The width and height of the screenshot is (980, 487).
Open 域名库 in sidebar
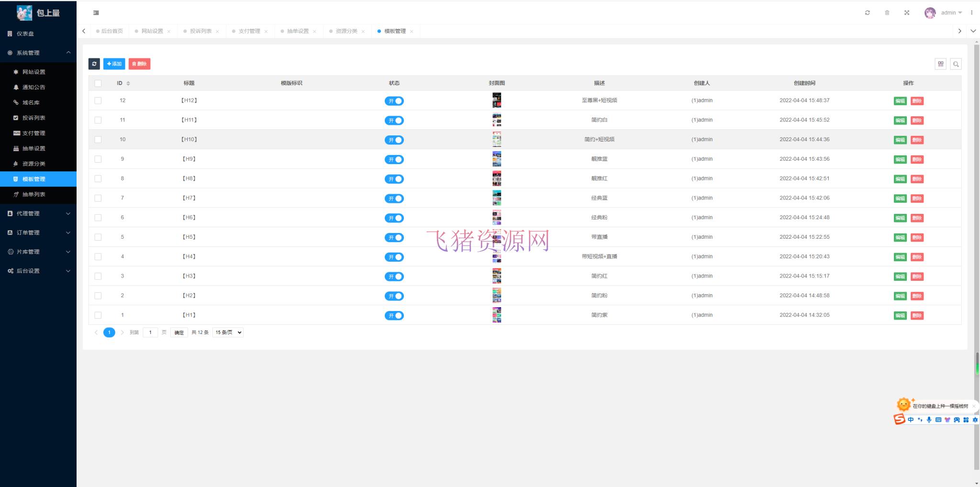38,102
